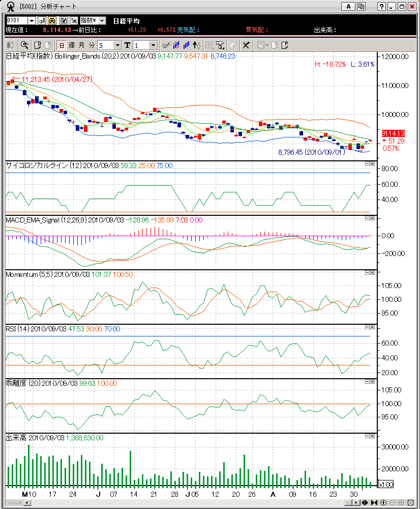
Task: Click the red-blue candlestick chart icon
Action: click(x=175, y=45)
